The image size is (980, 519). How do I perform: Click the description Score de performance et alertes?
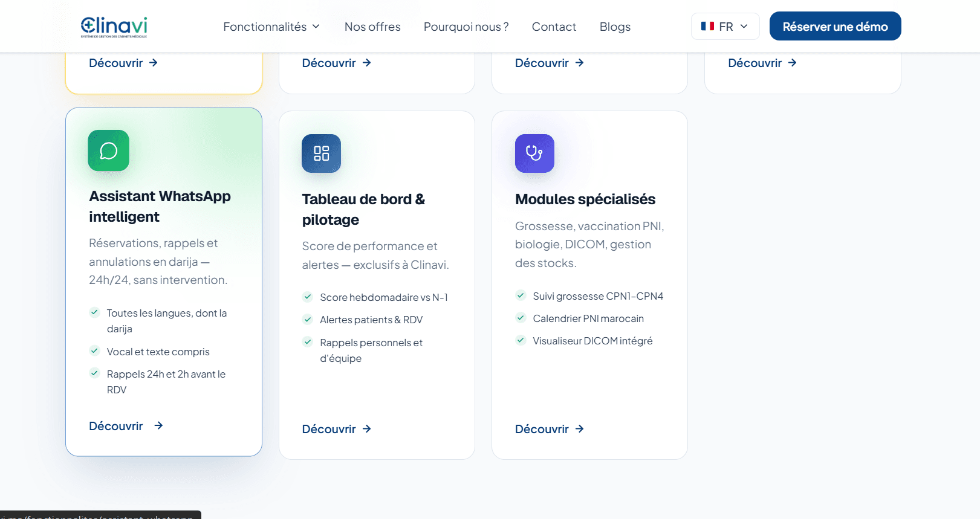point(375,256)
